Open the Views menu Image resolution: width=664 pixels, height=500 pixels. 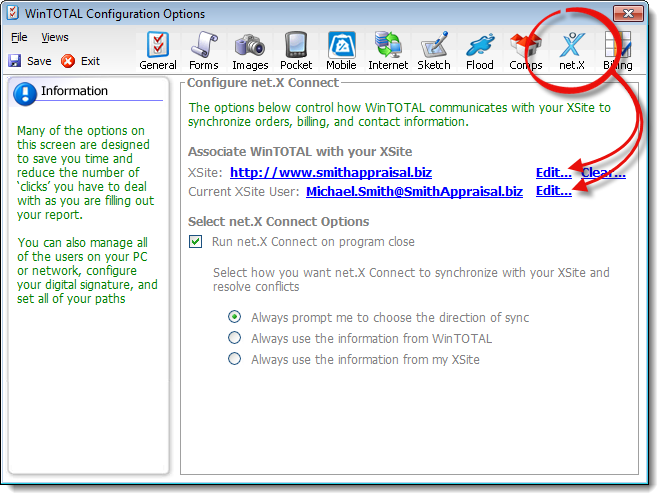pos(55,37)
